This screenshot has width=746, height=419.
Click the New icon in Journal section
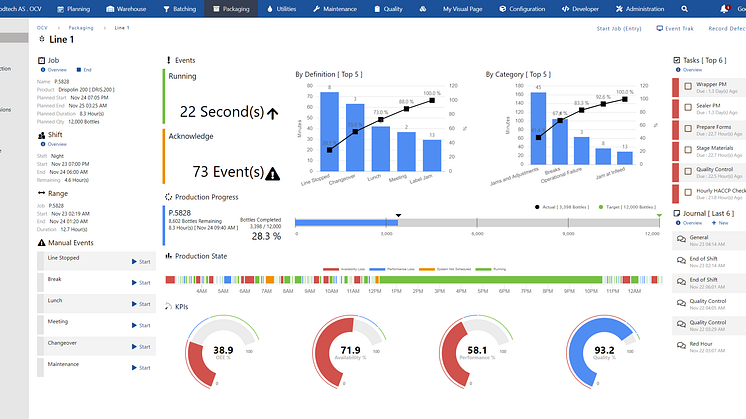[x=712, y=222]
